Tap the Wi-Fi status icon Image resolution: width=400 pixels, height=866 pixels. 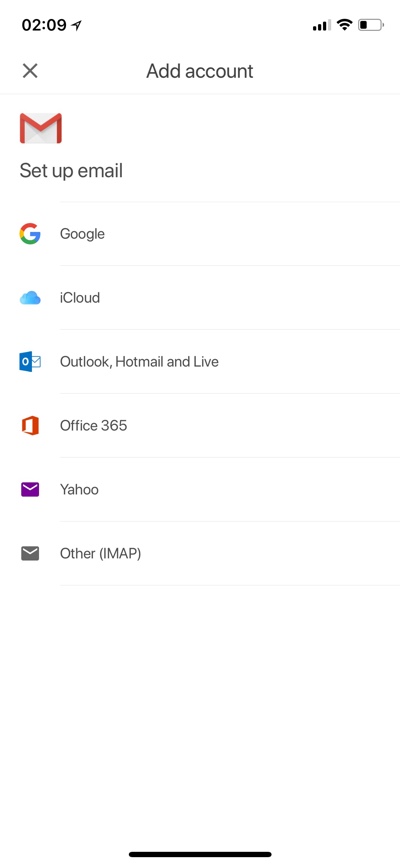click(x=345, y=25)
